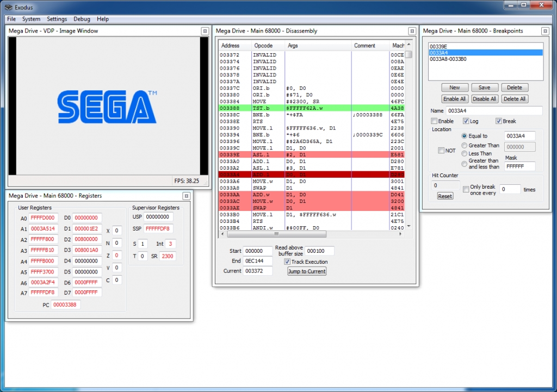Click Jump to Current button

pyautogui.click(x=307, y=271)
